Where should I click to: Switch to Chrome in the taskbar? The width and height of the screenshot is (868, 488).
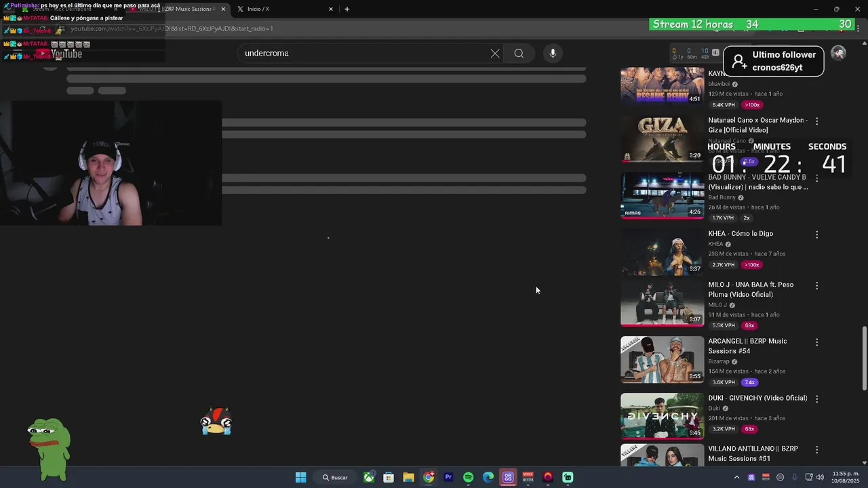429,477
